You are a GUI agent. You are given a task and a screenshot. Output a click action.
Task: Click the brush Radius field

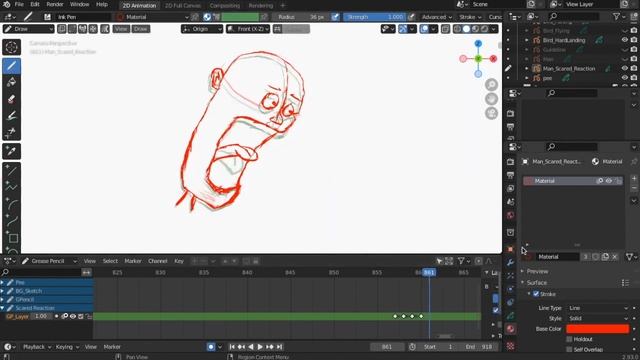301,17
